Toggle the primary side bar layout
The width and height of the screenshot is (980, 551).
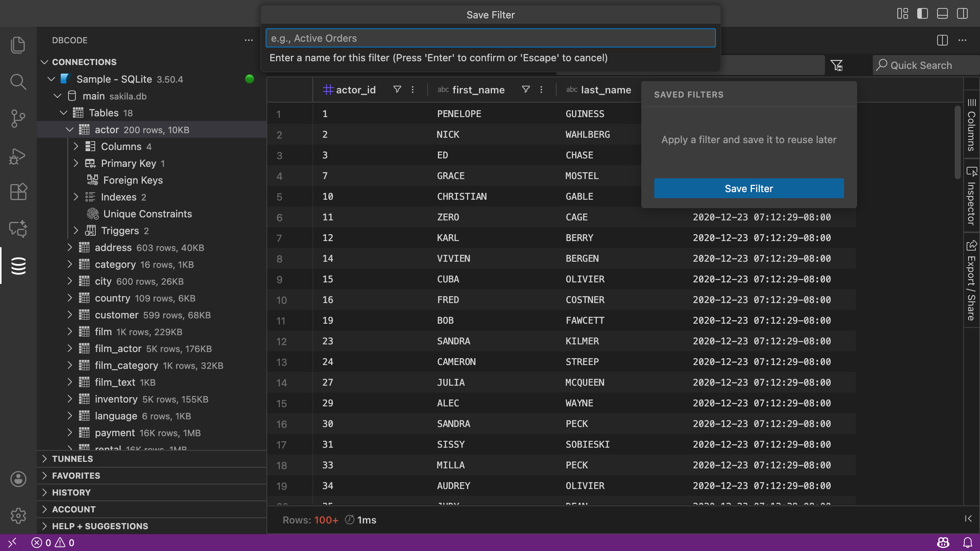pyautogui.click(x=923, y=14)
